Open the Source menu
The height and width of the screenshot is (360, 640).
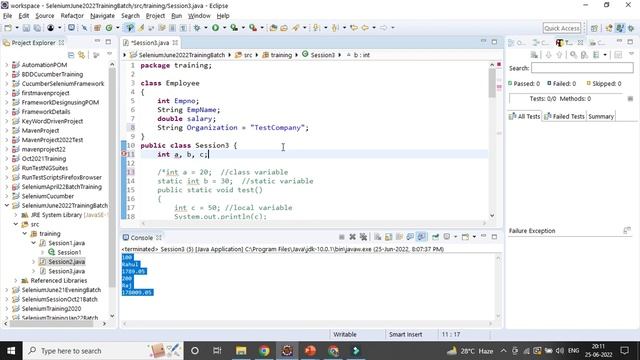click(x=44, y=16)
